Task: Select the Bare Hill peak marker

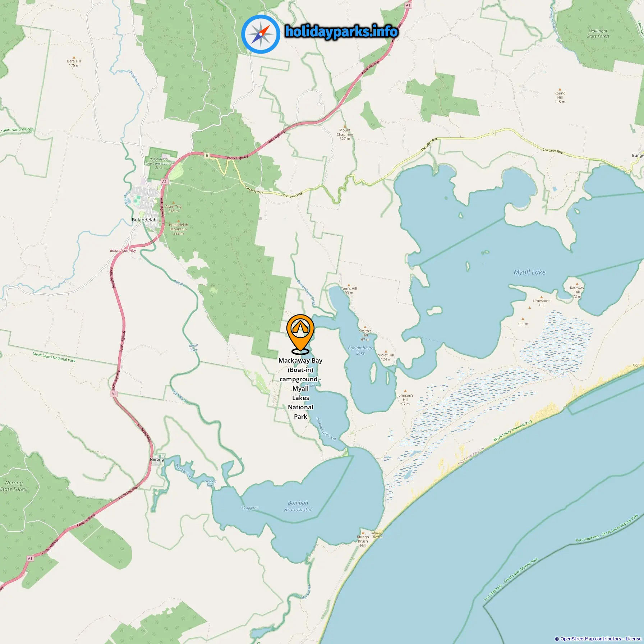Action: (74, 57)
